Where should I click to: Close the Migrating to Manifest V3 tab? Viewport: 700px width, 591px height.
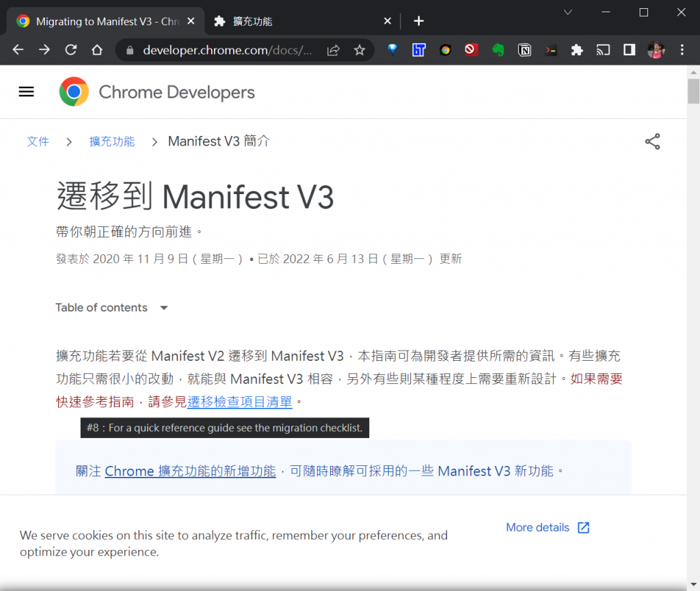tap(191, 21)
